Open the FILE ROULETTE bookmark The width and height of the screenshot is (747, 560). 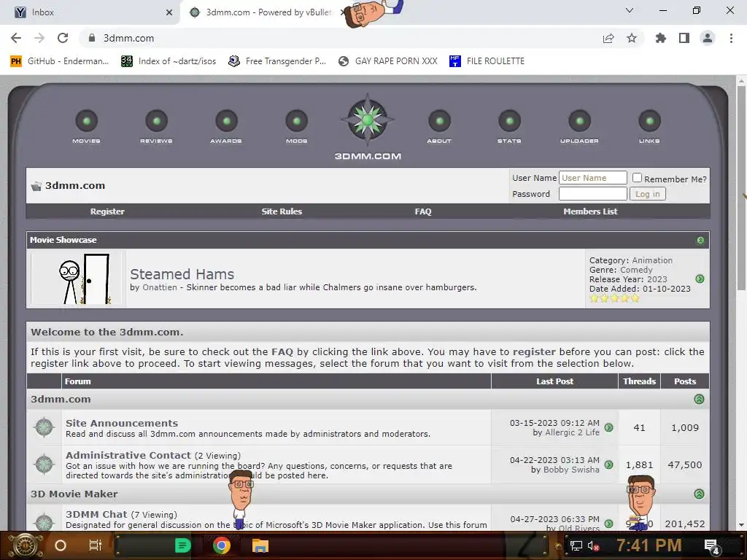tap(487, 61)
